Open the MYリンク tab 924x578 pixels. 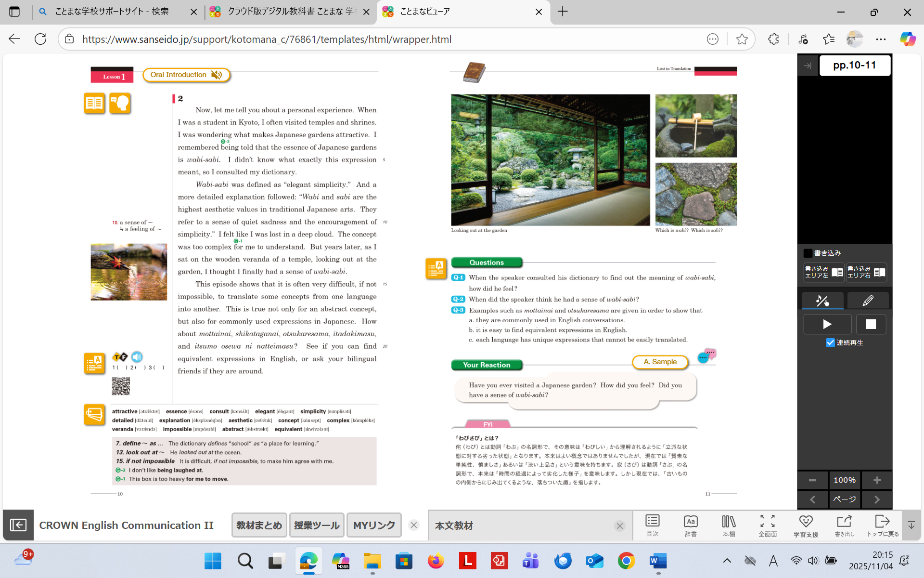[x=374, y=525]
